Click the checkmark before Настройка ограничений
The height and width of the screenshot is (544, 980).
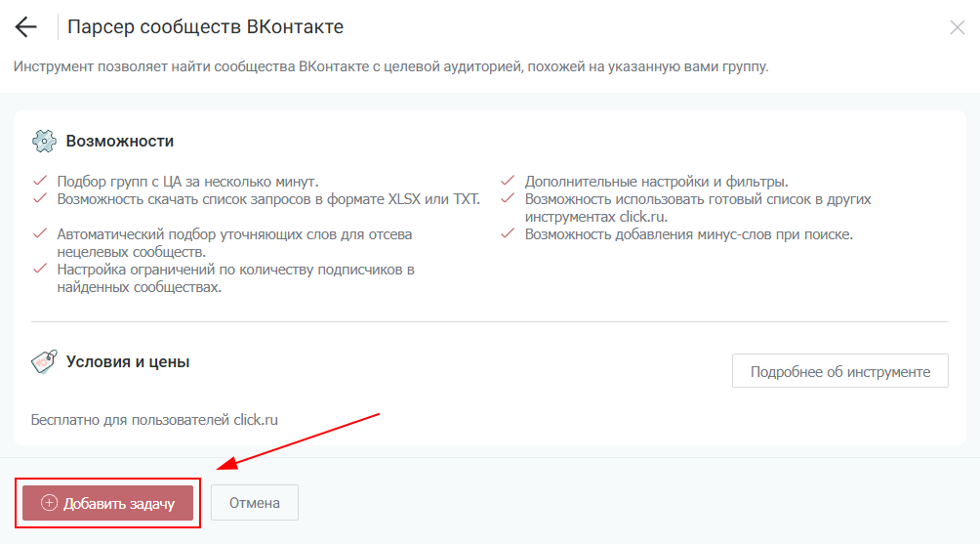[40, 270]
